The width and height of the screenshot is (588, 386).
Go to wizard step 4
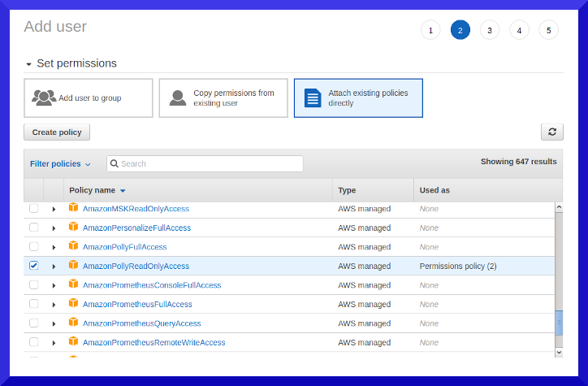(x=519, y=30)
